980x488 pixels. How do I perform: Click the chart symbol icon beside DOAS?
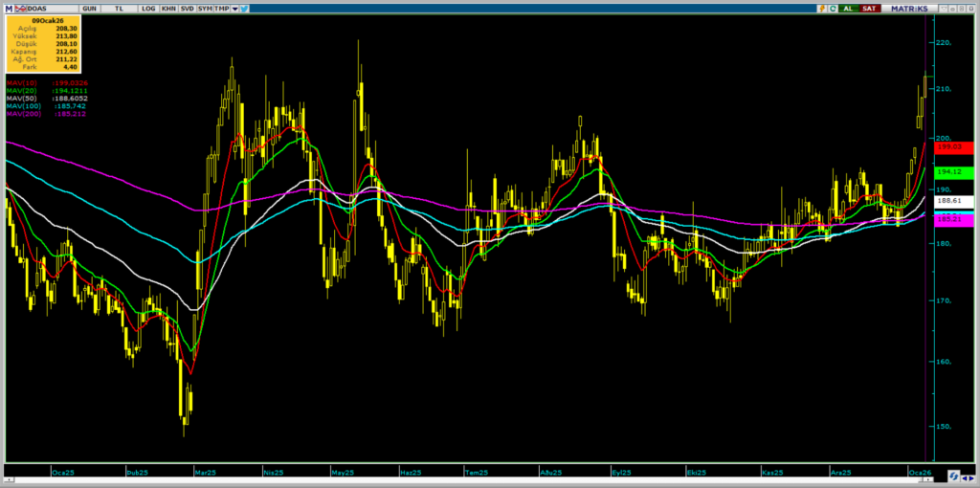(x=19, y=8)
